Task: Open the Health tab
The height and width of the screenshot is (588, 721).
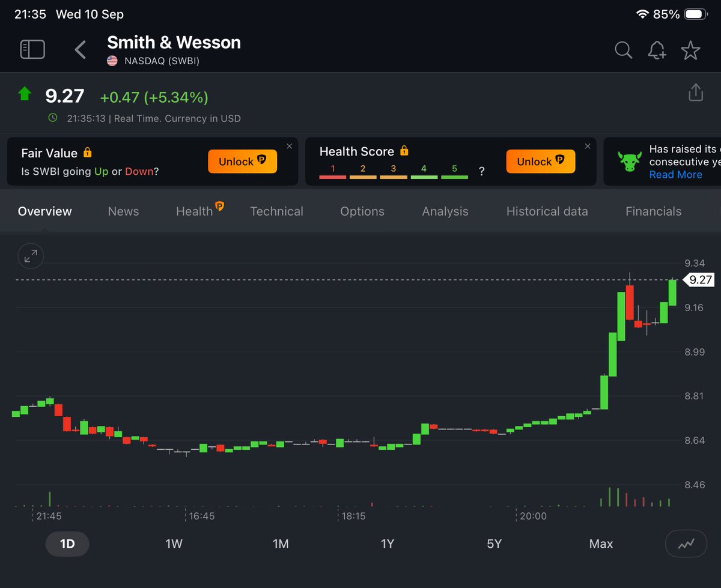Action: [x=194, y=211]
